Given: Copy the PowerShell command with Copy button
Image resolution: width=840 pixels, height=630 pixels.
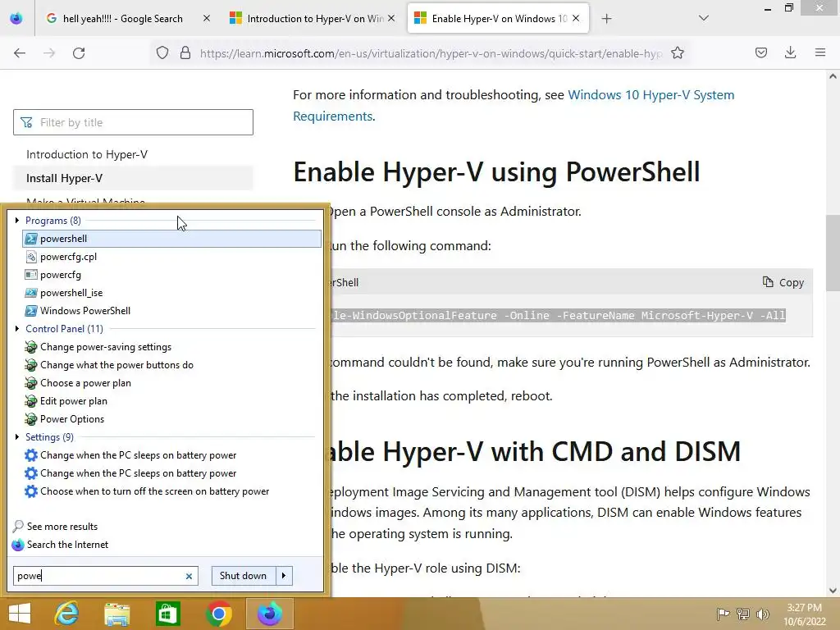Looking at the screenshot, I should (783, 282).
